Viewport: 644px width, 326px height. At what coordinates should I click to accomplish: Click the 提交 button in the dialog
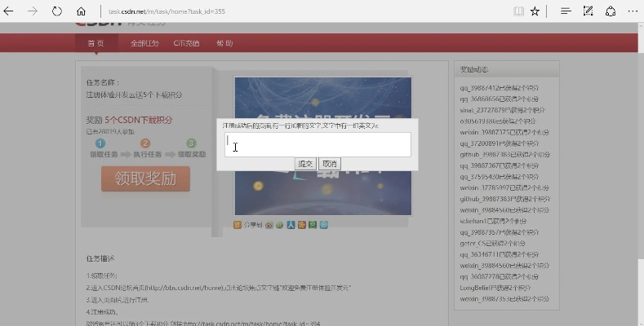305,164
